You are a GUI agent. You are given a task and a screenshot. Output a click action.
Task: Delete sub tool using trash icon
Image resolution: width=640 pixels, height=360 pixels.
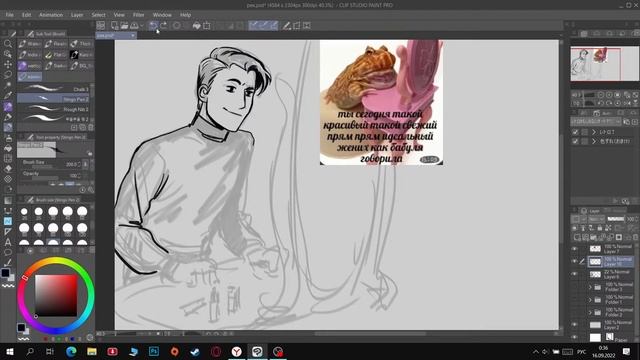91,127
